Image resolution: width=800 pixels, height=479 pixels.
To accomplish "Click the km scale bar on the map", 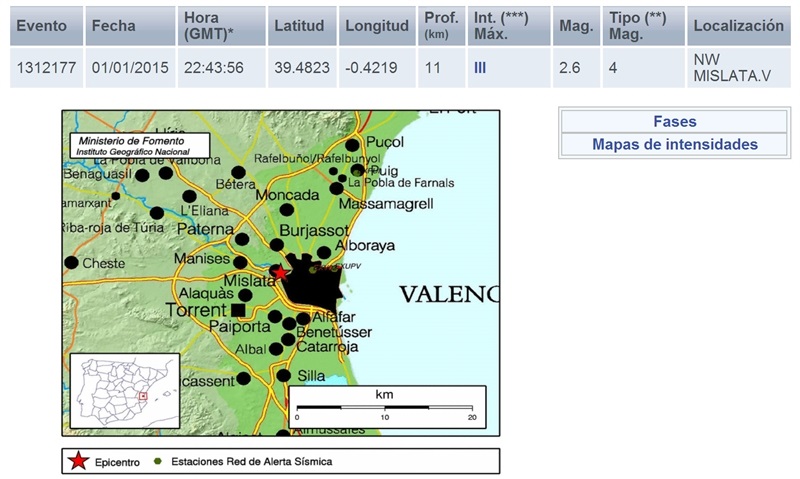I will pyautogui.click(x=386, y=406).
